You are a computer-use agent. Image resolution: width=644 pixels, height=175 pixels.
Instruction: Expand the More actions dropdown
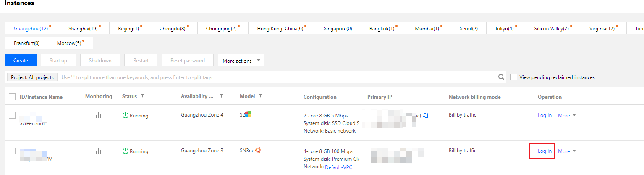pyautogui.click(x=241, y=61)
